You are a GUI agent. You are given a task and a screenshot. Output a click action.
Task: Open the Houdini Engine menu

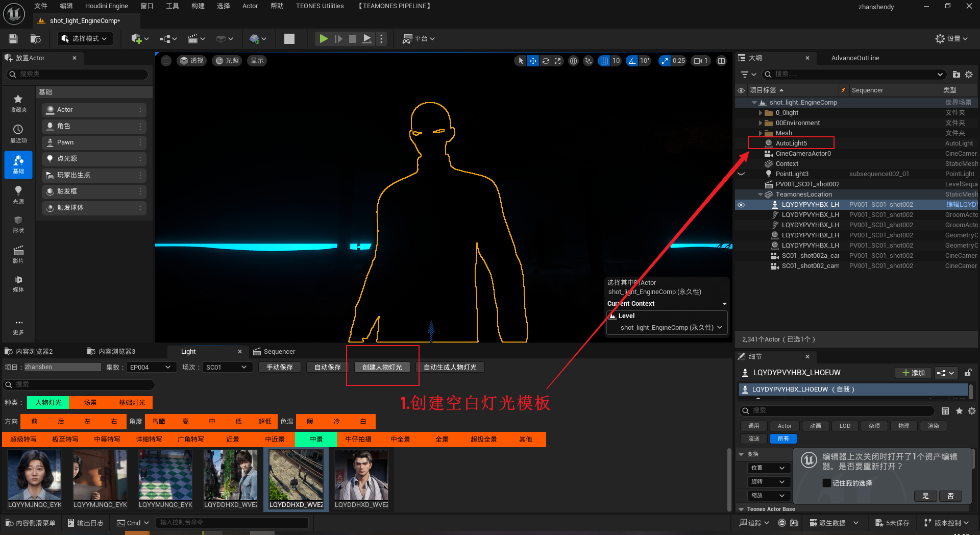[x=106, y=6]
